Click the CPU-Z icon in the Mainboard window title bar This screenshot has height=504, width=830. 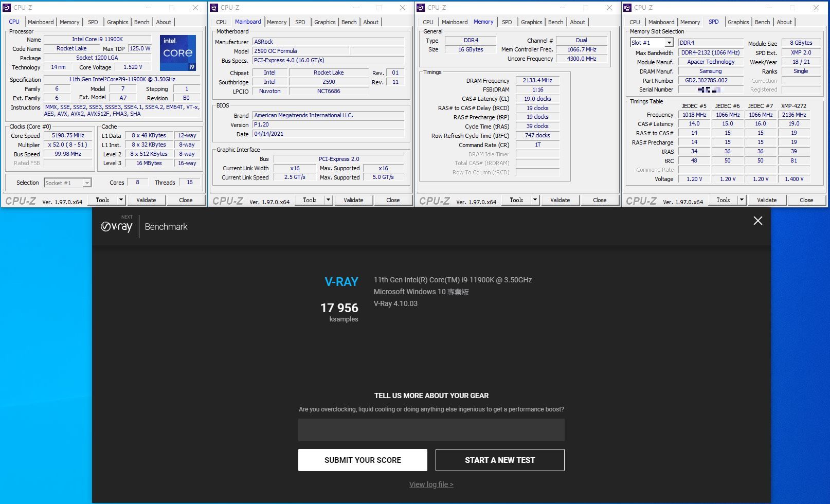point(214,8)
